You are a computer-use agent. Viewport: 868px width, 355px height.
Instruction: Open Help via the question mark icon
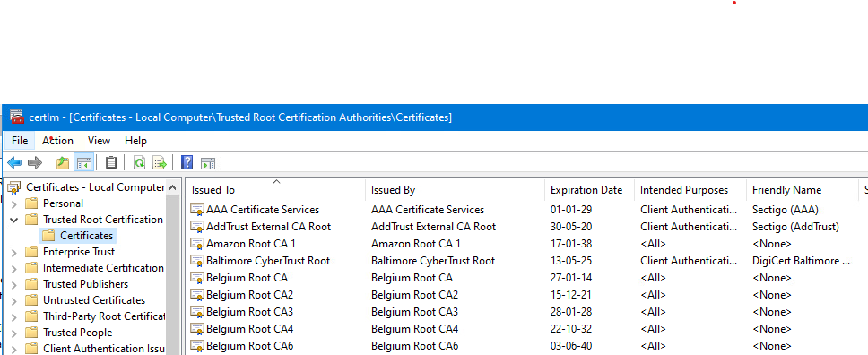point(187,163)
